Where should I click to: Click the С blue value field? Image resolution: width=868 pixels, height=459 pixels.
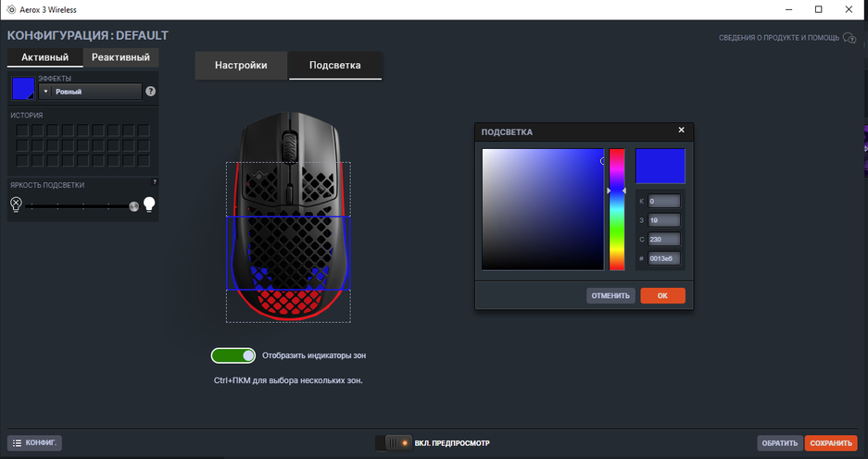pyautogui.click(x=663, y=240)
